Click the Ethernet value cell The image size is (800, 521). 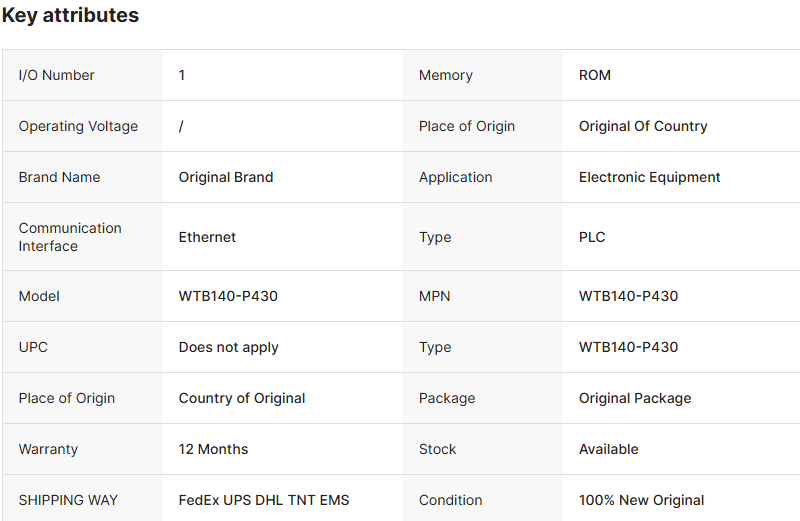click(x=208, y=237)
